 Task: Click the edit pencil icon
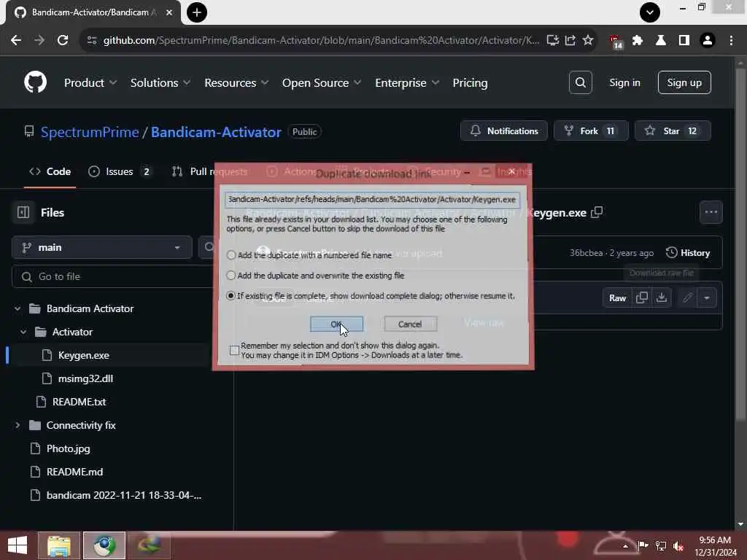point(687,297)
